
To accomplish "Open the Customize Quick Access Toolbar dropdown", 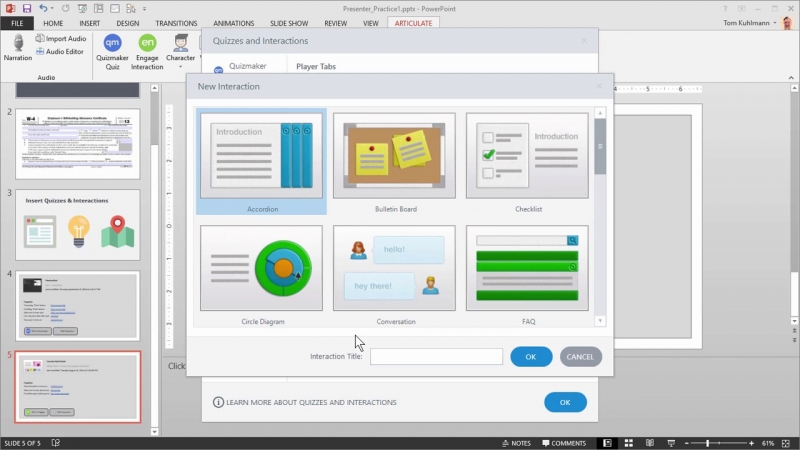I will [x=144, y=9].
